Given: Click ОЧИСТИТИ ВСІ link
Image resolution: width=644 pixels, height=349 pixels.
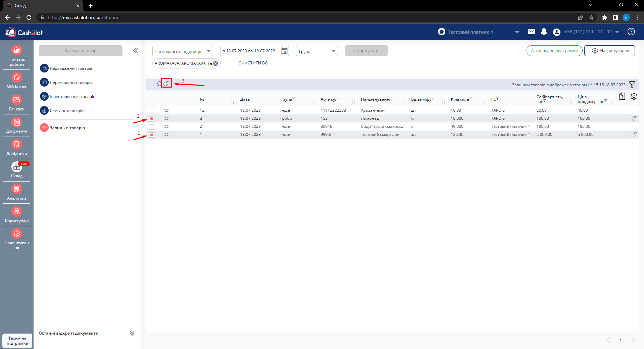Looking at the screenshot, I should click(x=253, y=63).
